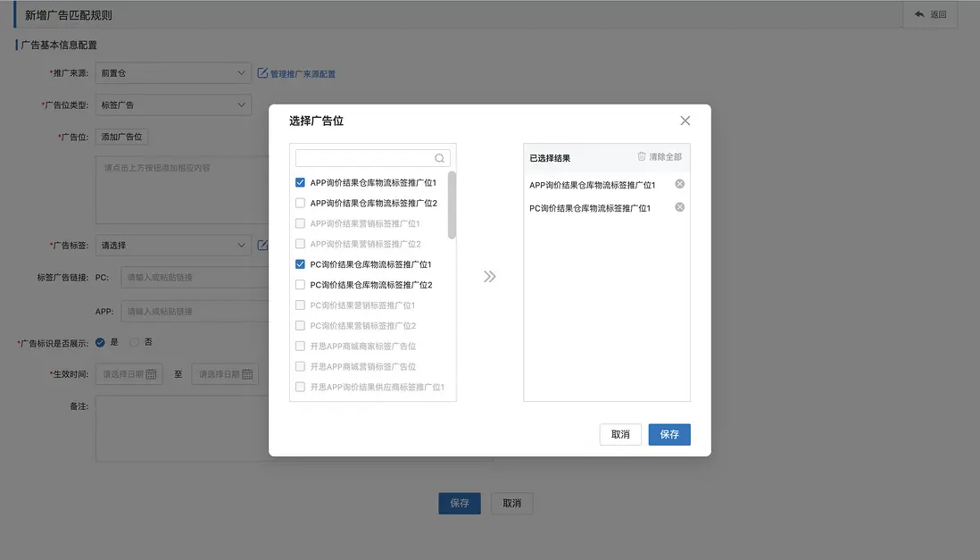This screenshot has height=560, width=980.
Task: Focus the APP 请输入或粘贴链接 field
Action: pyautogui.click(x=195, y=311)
